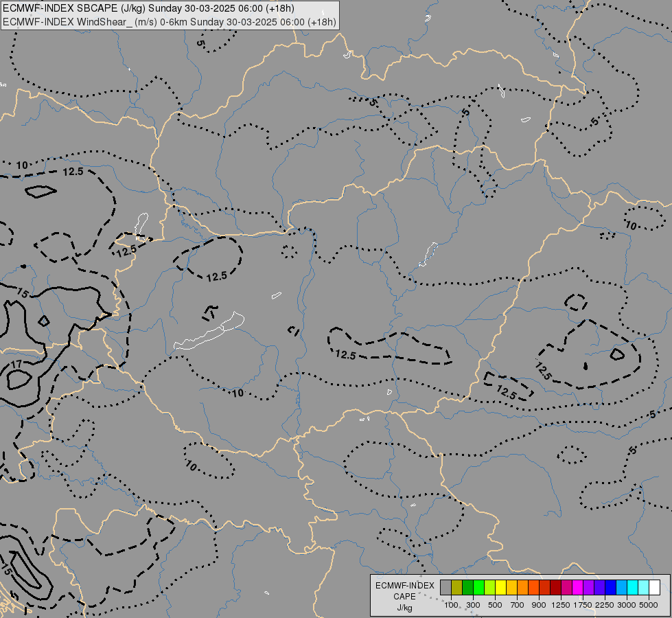Pick the yellow-green lime legend swatch
This screenshot has height=618, width=672.
pyautogui.click(x=490, y=588)
